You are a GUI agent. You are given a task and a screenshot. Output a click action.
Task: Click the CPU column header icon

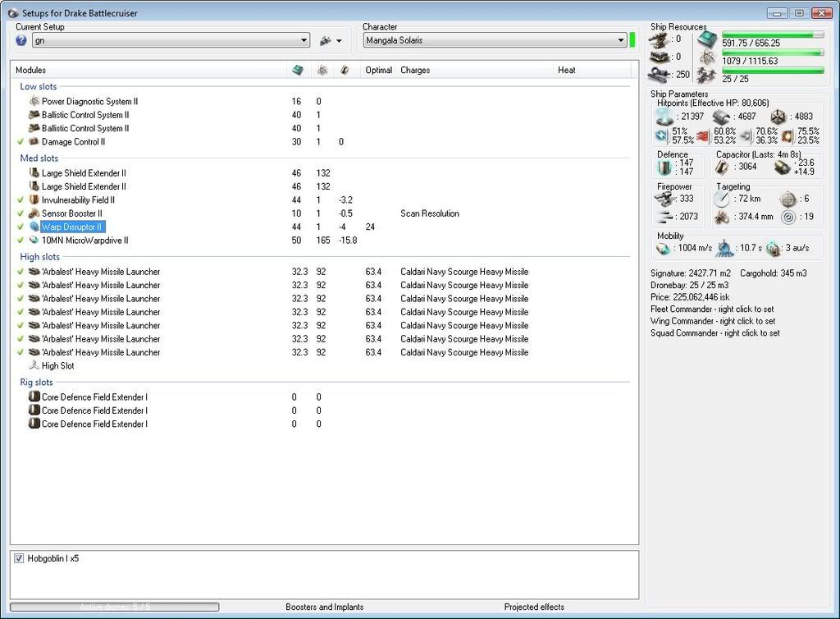(298, 71)
